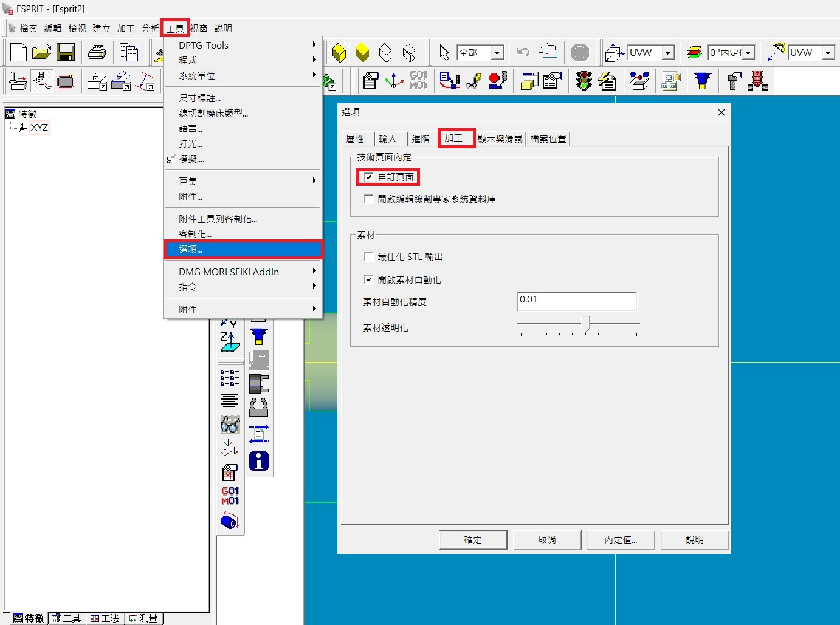Click the 素材自動化精度 input field
Screen dimensions: 840x625
(576, 301)
